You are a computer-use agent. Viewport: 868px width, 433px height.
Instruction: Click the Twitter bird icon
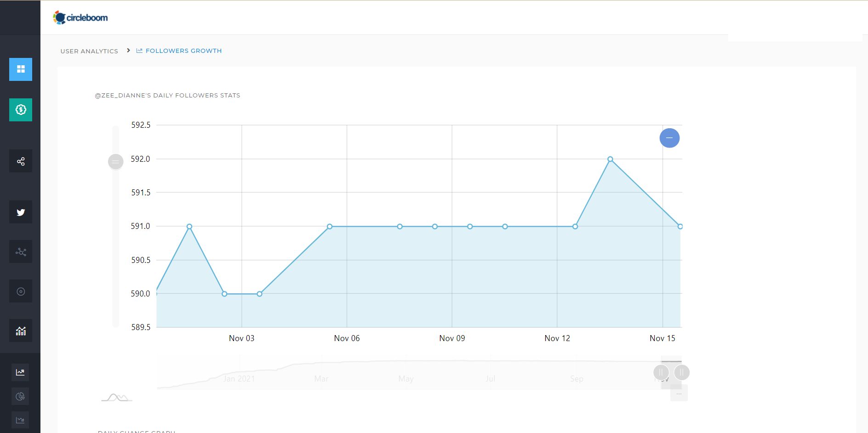pos(20,212)
